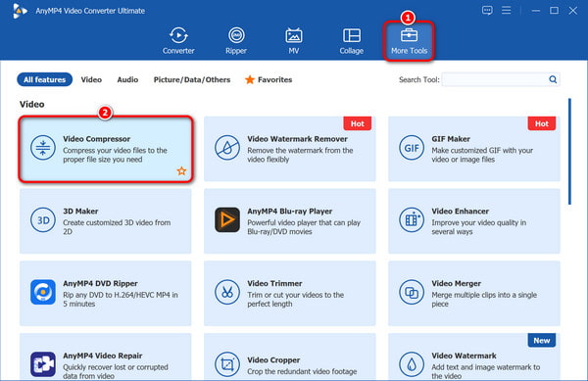Click the tools list vertical scrollbar
This screenshot has height=381, width=588.
point(569,152)
